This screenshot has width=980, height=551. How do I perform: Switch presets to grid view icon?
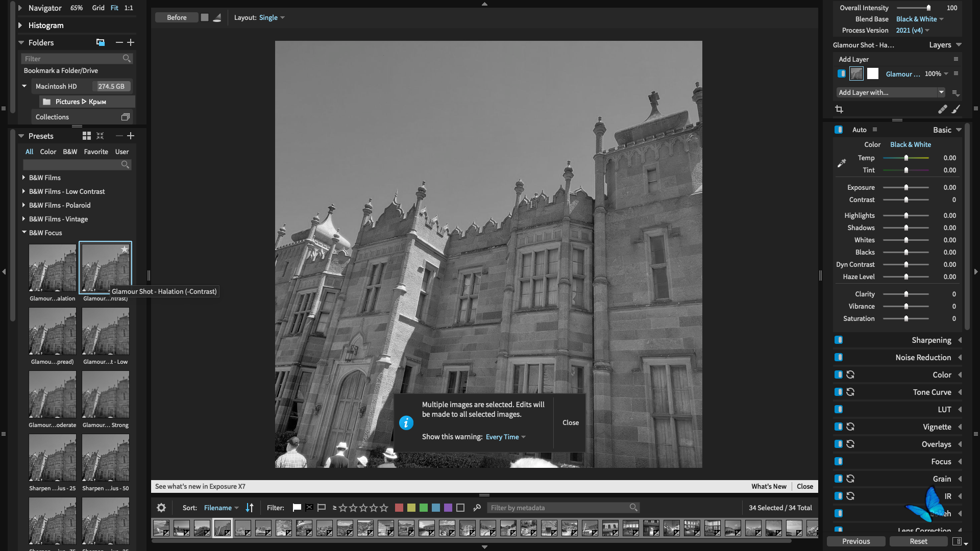point(87,136)
